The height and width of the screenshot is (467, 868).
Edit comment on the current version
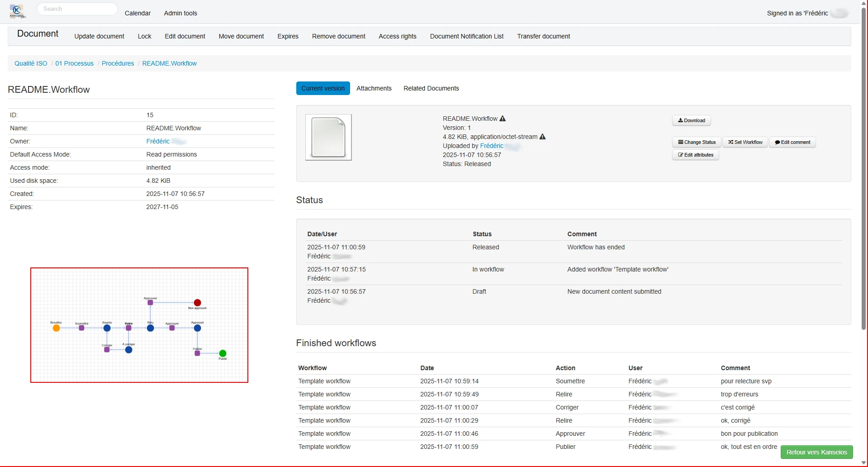point(792,142)
